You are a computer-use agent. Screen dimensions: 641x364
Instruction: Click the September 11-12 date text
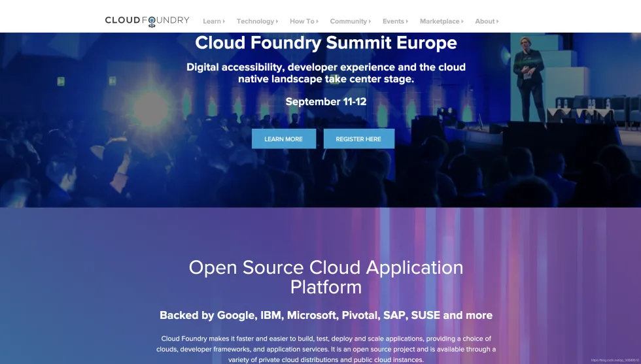click(326, 102)
